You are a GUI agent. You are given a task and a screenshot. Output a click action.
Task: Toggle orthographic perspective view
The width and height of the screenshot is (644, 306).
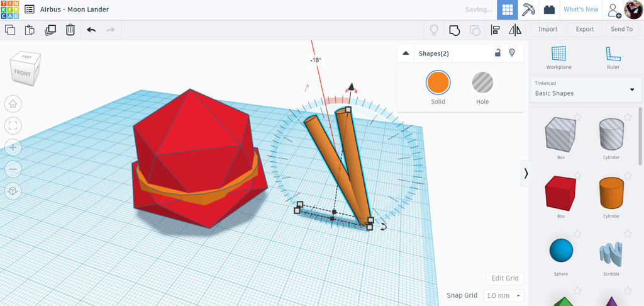click(13, 191)
